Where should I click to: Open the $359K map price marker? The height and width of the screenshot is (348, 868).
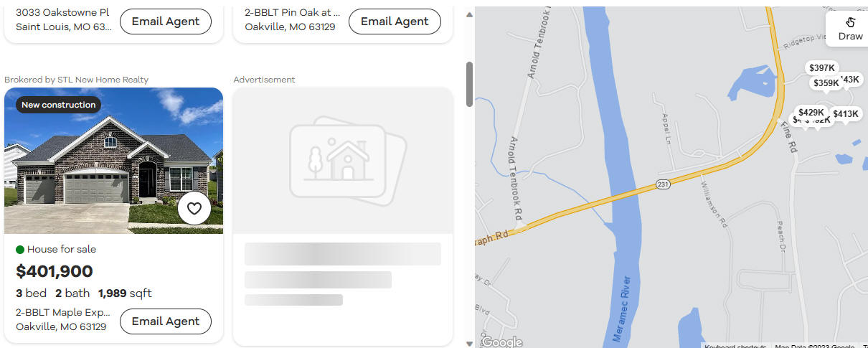click(826, 83)
